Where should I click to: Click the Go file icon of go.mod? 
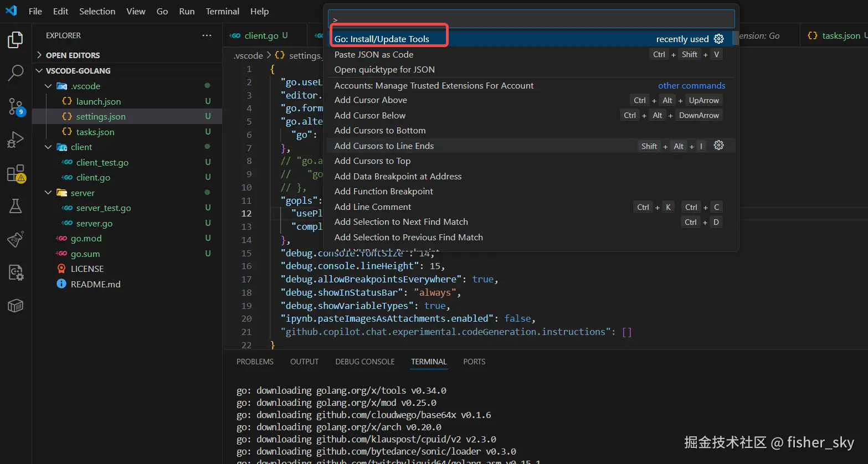tap(61, 239)
